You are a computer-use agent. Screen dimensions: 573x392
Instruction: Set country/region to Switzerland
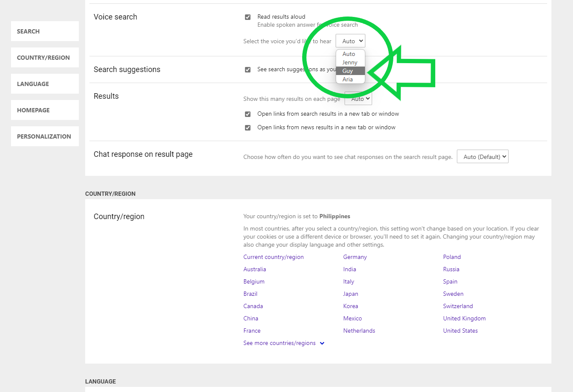click(458, 306)
